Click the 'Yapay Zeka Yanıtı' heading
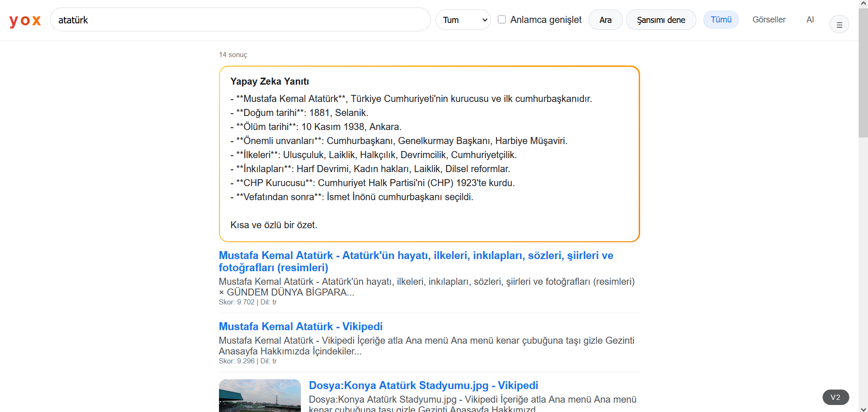 [270, 81]
